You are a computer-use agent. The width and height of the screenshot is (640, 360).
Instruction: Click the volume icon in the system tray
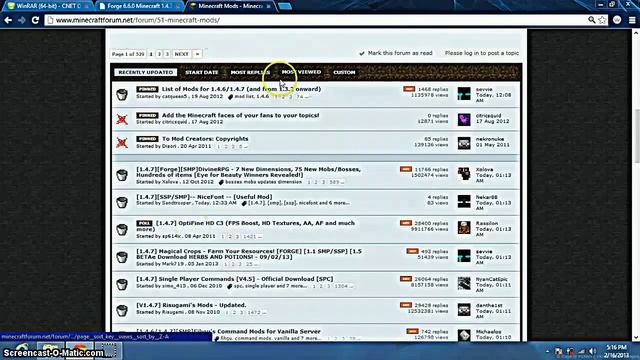[x=592, y=351]
